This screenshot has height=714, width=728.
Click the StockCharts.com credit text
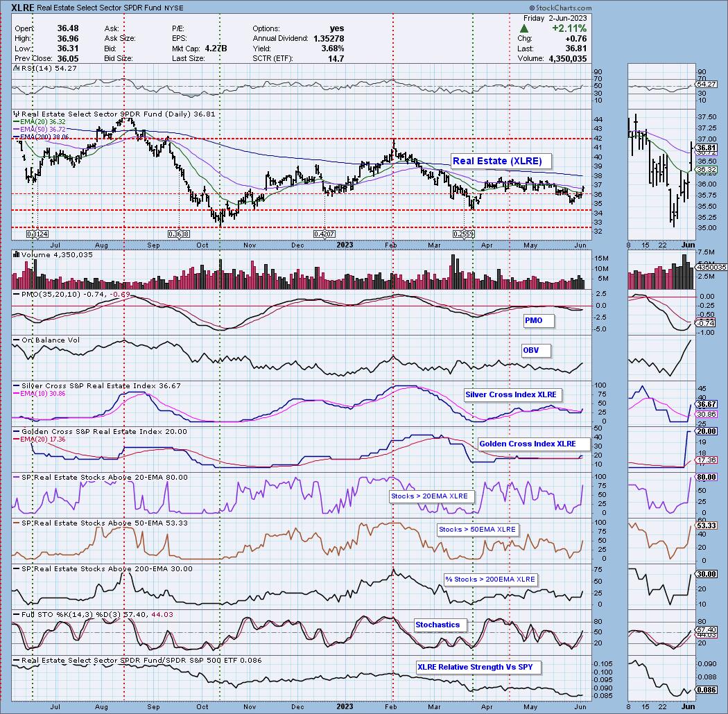pyautogui.click(x=560, y=8)
